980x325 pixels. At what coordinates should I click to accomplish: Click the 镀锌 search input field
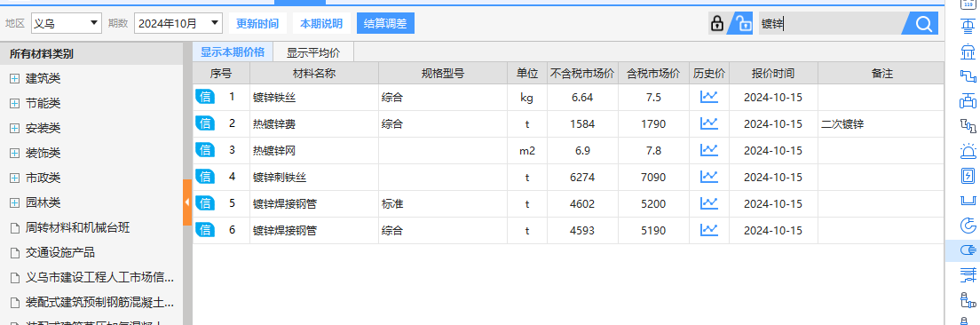(x=830, y=24)
